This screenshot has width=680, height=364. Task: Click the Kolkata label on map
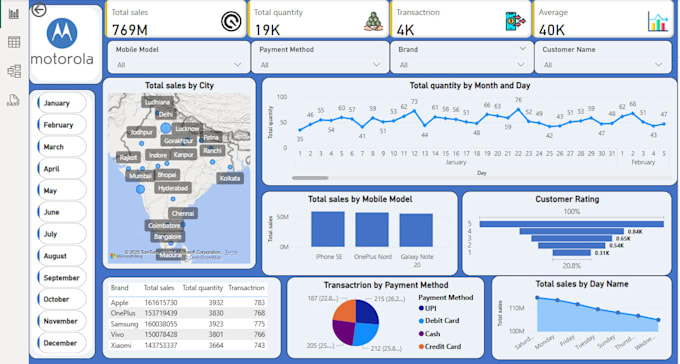(x=230, y=178)
